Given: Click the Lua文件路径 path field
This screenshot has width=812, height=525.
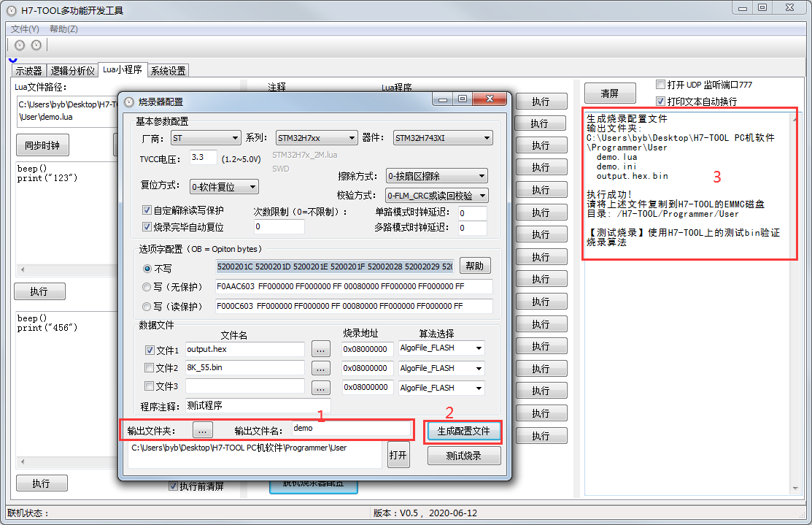Looking at the screenshot, I should click(x=67, y=111).
